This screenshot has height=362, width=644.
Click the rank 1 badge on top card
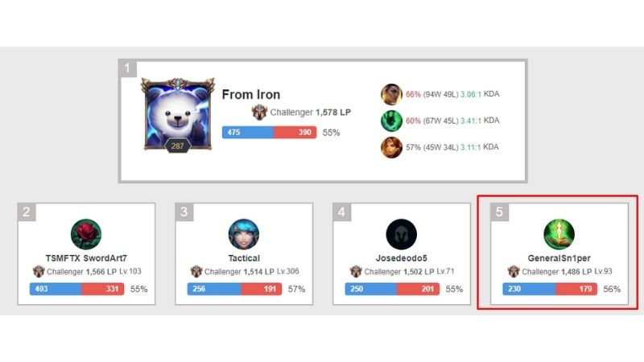pos(128,68)
